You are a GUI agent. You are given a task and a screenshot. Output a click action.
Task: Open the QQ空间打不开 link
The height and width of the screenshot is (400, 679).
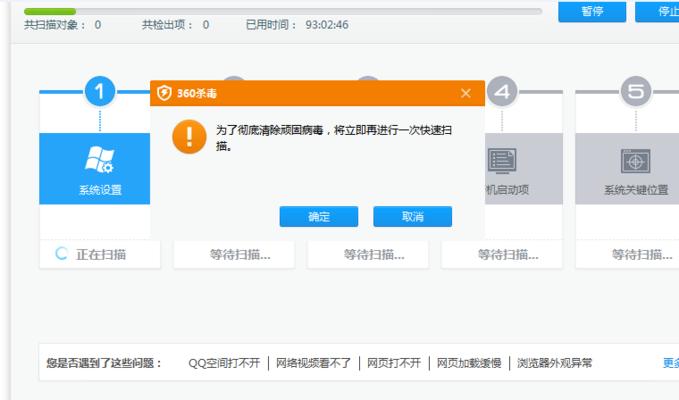coord(224,363)
